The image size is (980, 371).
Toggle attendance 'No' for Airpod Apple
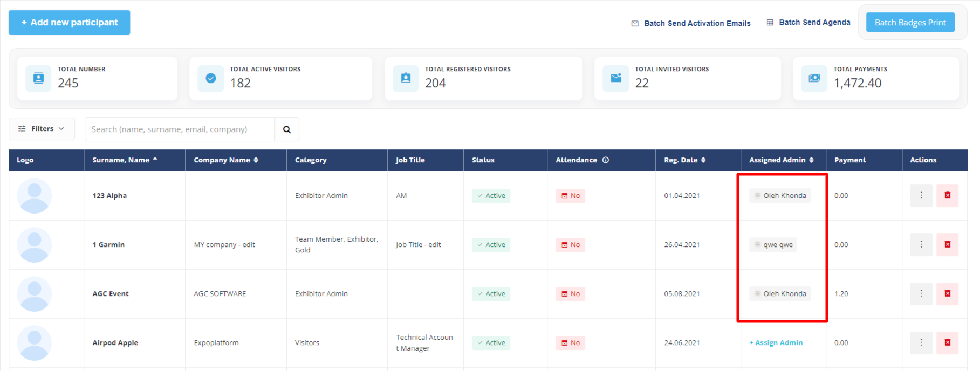[570, 343]
